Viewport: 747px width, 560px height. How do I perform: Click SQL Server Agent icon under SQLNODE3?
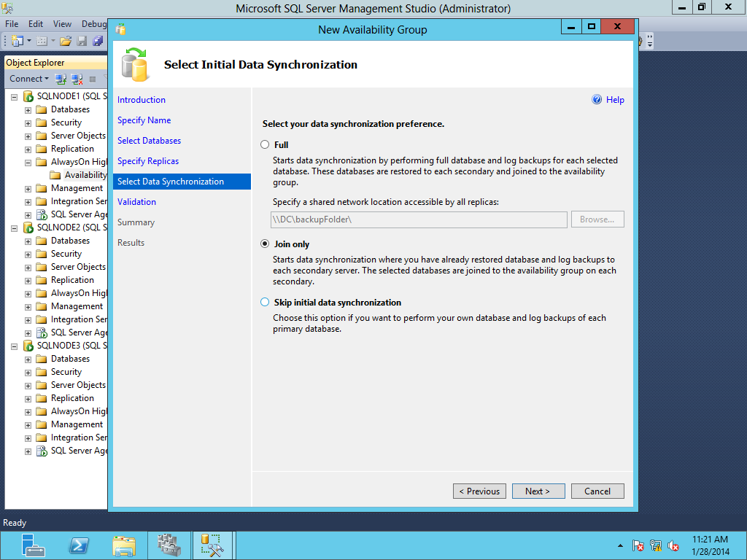(x=42, y=451)
